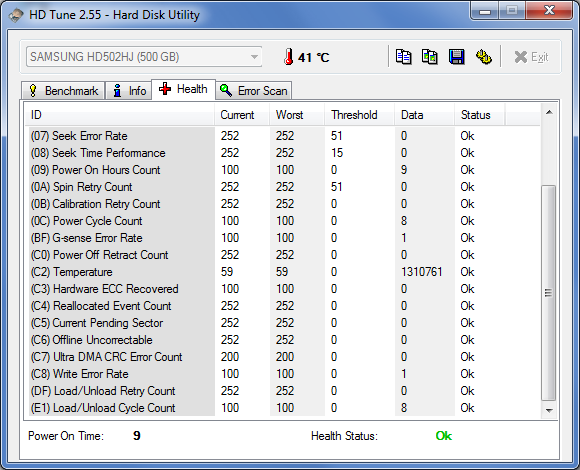The height and width of the screenshot is (470, 580).
Task: Click the Current column header
Action: [x=242, y=115]
